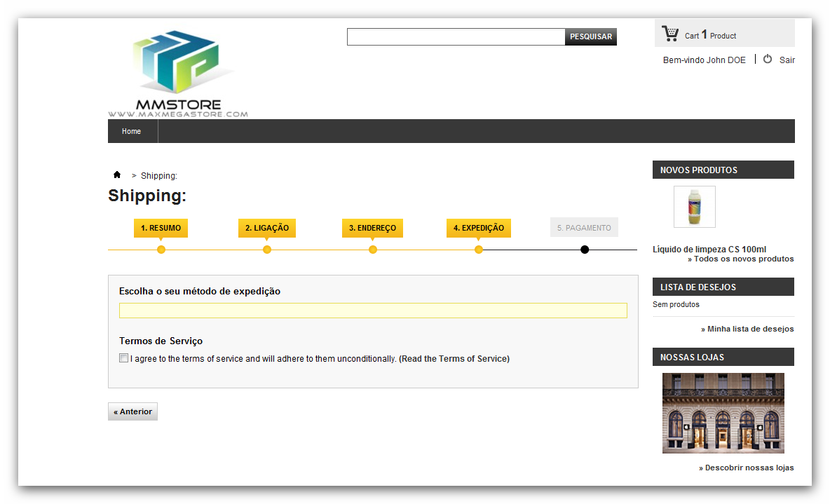The image size is (830, 504).
Task: Click the ENDEREÇO step marker dot
Action: (x=373, y=250)
